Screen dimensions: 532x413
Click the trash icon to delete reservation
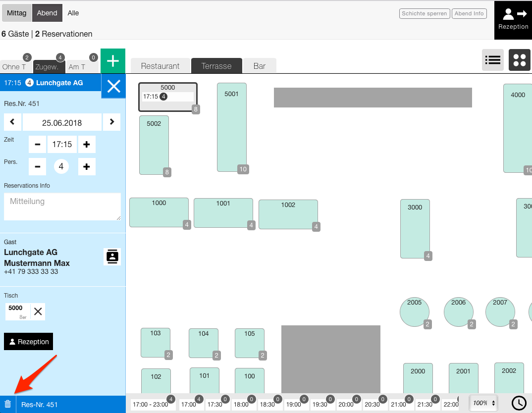coord(7,404)
